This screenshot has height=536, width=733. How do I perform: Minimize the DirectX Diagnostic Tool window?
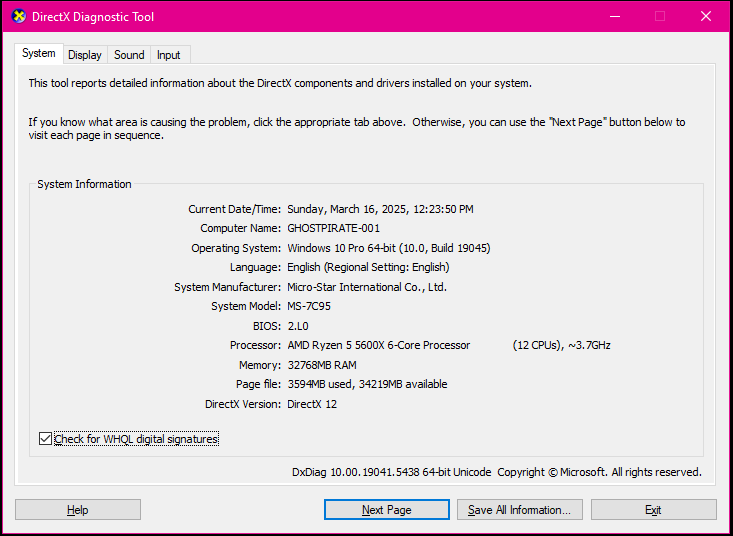coord(615,16)
